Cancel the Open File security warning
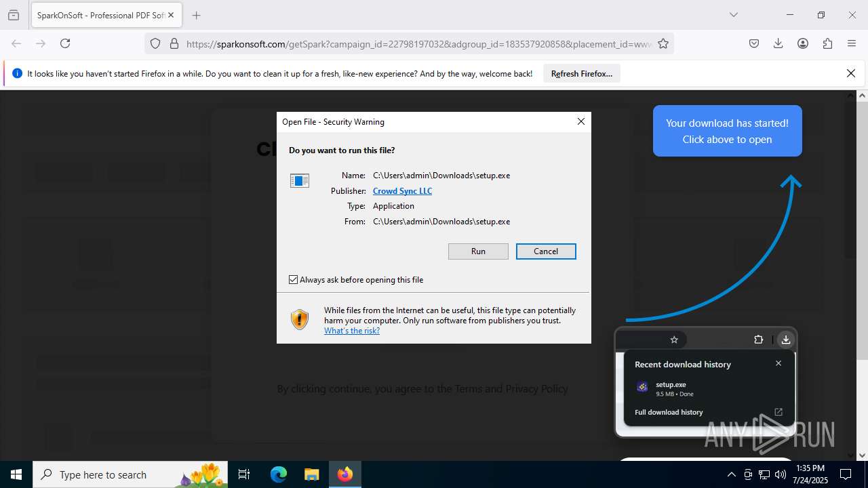Image resolution: width=868 pixels, height=488 pixels. point(546,251)
